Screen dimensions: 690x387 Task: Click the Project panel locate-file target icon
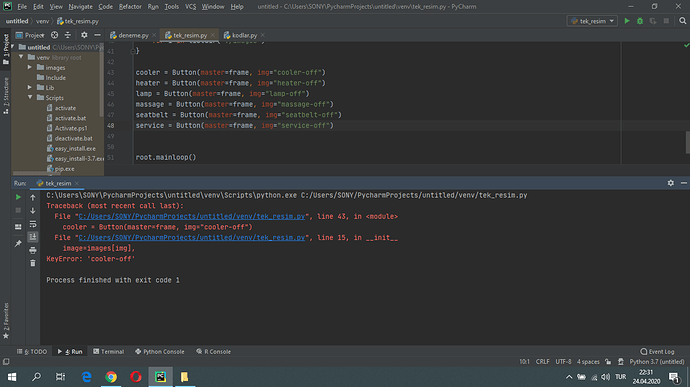click(x=55, y=35)
